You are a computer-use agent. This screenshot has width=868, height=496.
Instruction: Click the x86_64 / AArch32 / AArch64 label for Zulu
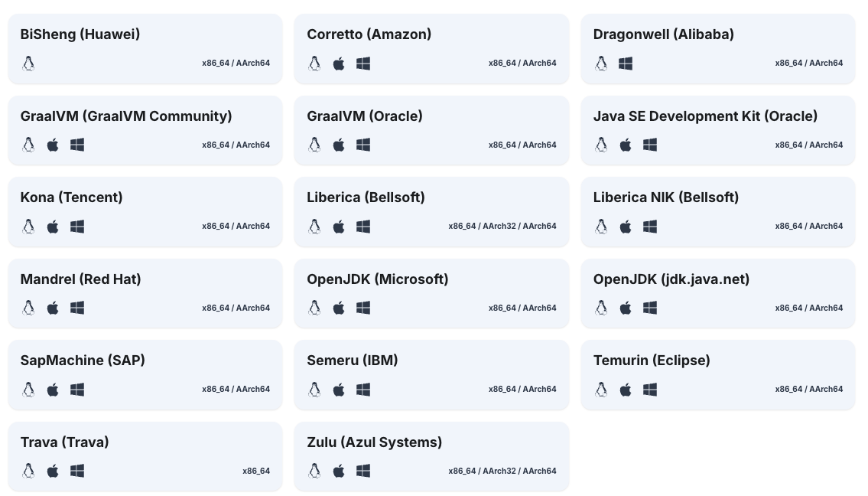click(x=502, y=471)
